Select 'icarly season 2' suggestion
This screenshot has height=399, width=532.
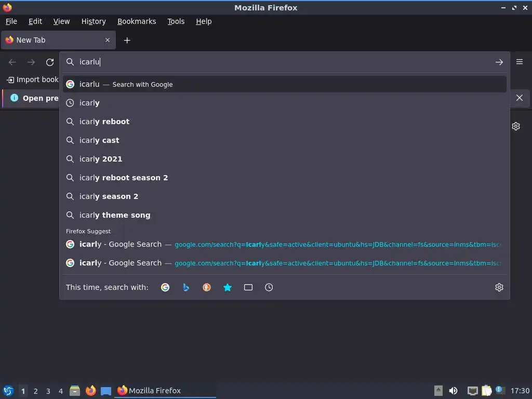click(284, 196)
